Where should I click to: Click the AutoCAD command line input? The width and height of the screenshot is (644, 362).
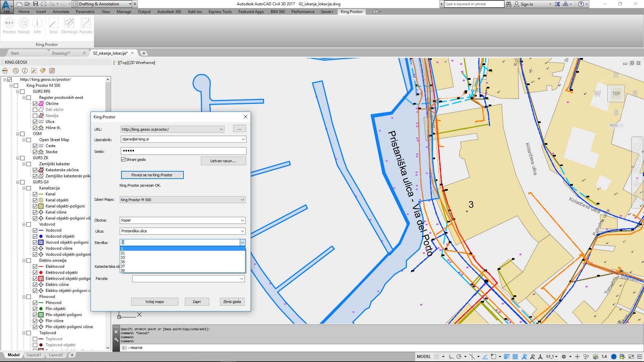point(382,348)
